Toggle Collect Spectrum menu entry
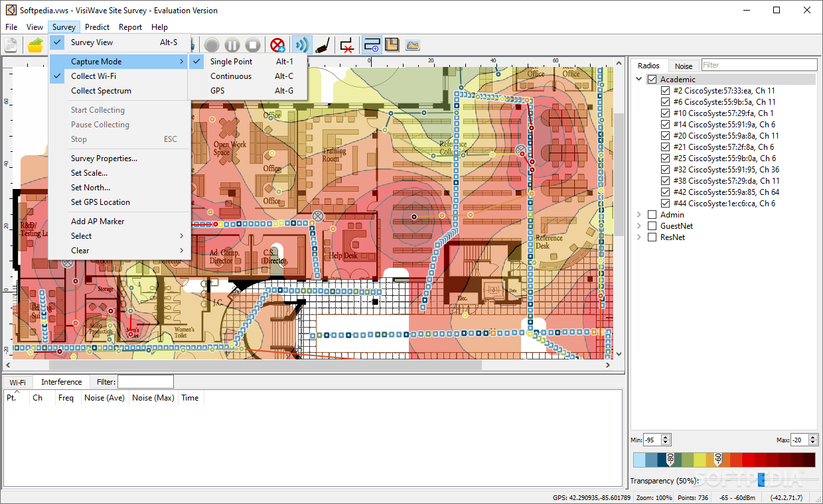Image resolution: width=823 pixels, height=504 pixels. click(119, 91)
